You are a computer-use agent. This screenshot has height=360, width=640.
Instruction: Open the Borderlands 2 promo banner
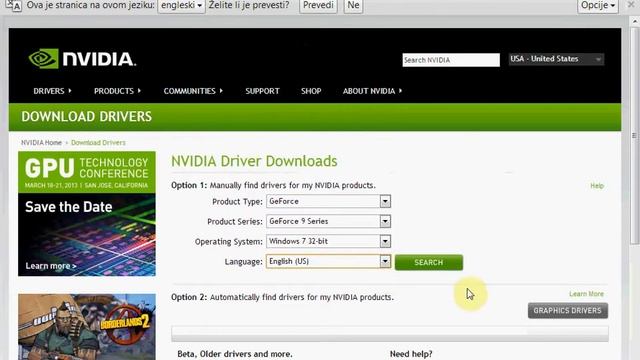pos(87,327)
